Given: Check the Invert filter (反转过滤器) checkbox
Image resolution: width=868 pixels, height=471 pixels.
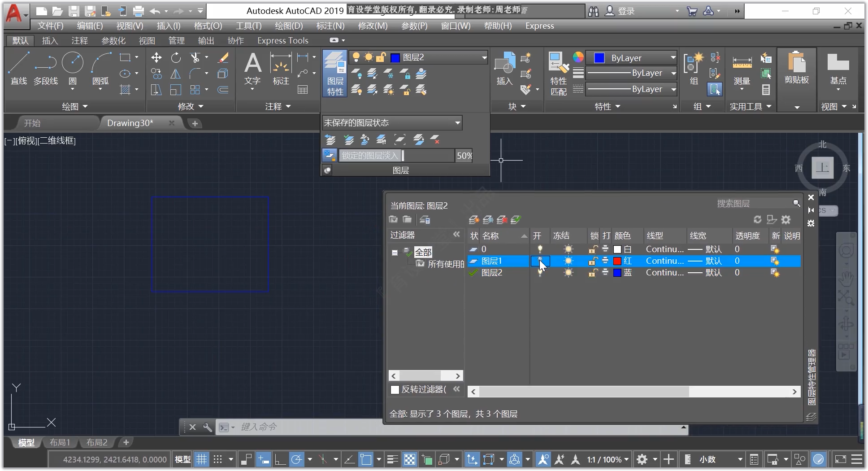Looking at the screenshot, I should [x=395, y=389].
